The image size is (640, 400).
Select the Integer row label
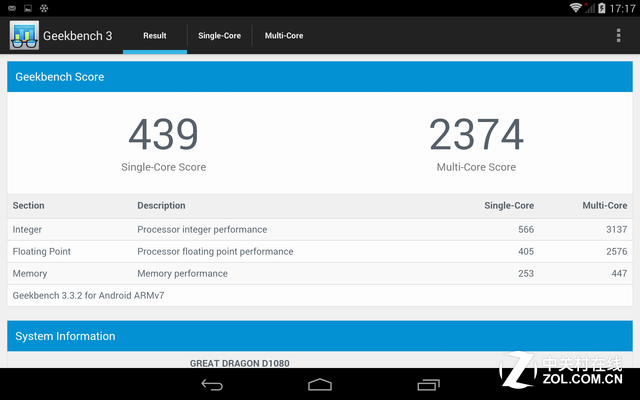(x=27, y=229)
